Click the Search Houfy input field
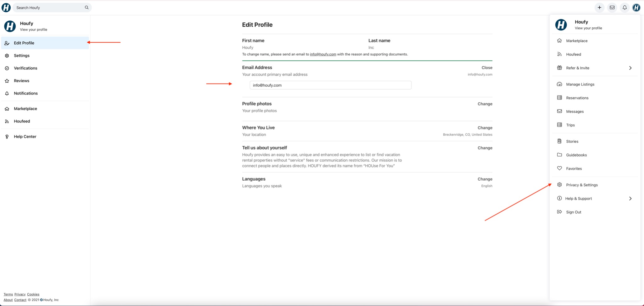The height and width of the screenshot is (306, 644). tap(52, 8)
